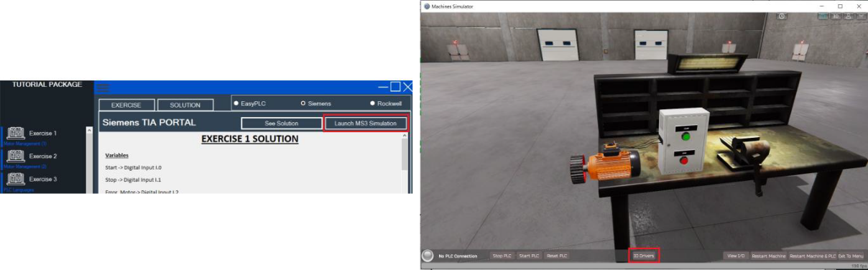The width and height of the screenshot is (868, 270).
Task: Click the 'Variables' heading text
Action: [117, 155]
